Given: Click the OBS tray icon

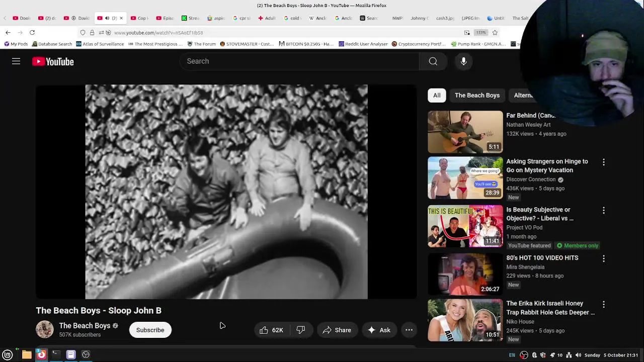Looking at the screenshot, I should point(524,355).
